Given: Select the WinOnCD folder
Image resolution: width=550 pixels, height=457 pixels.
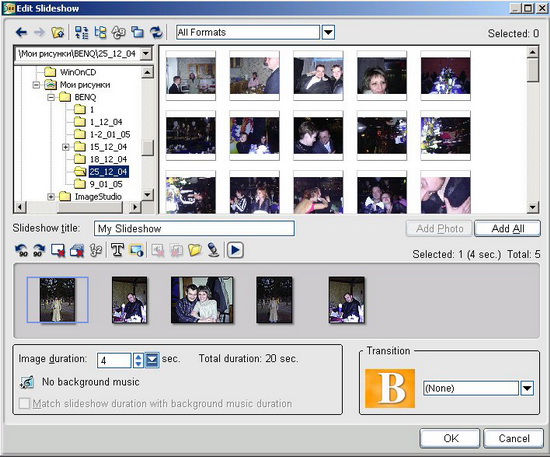Looking at the screenshot, I should pyautogui.click(x=78, y=72).
